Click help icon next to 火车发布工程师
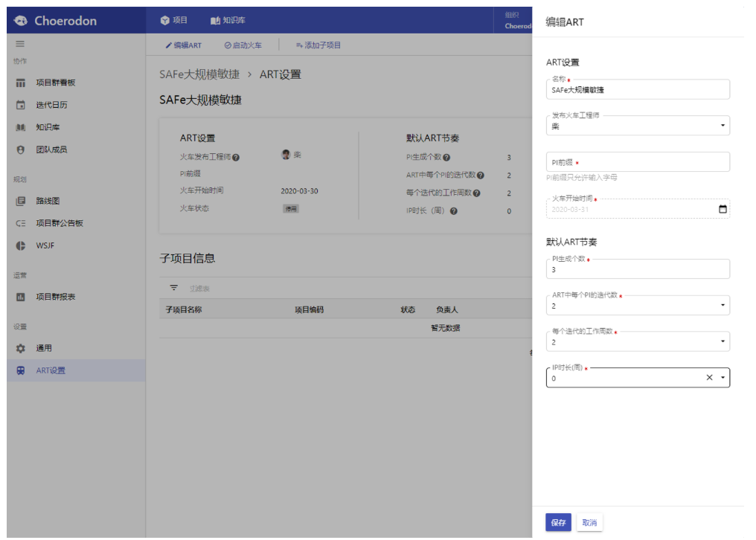Screen dimensions: 756x540 click(x=236, y=158)
